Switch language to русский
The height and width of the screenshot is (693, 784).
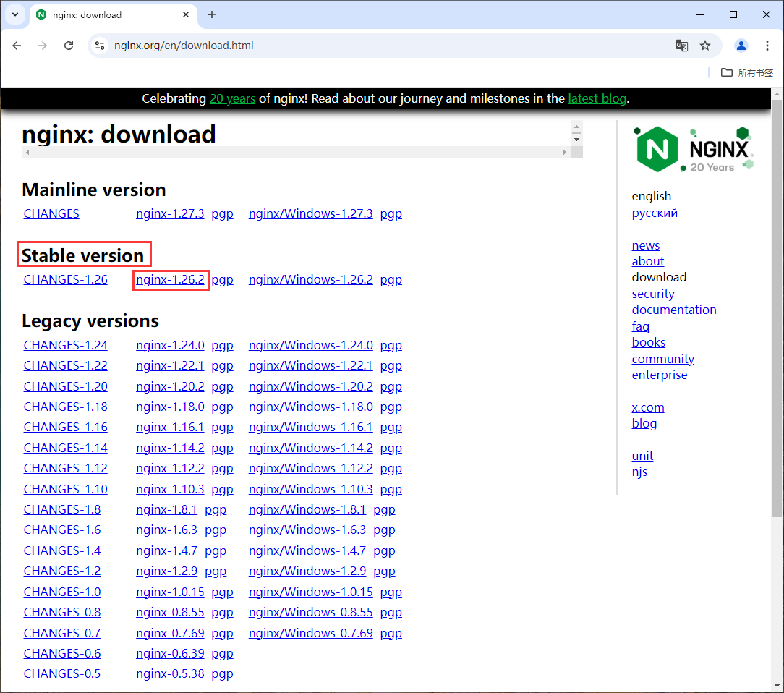tap(655, 213)
